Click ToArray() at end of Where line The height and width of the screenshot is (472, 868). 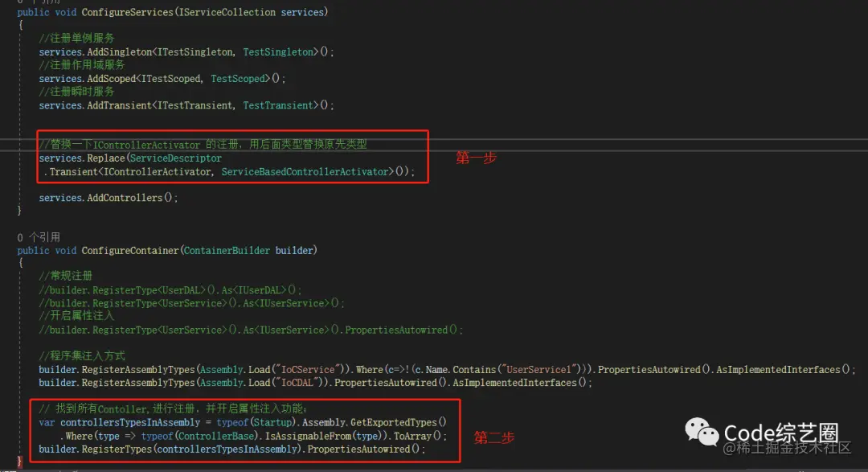pyautogui.click(x=417, y=436)
